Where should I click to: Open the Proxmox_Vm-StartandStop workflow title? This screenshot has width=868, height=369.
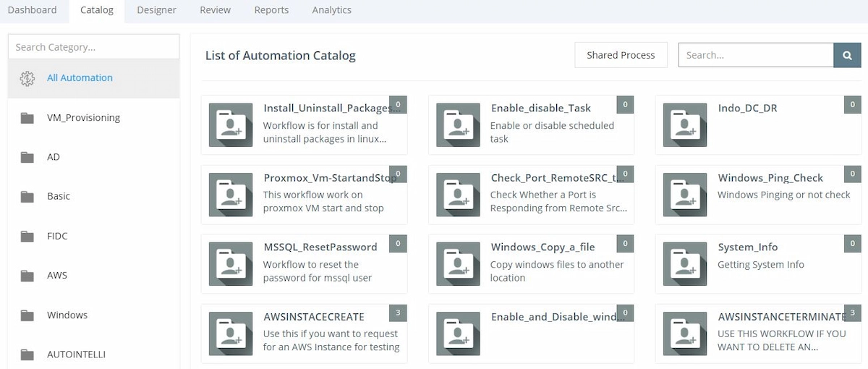[329, 178]
